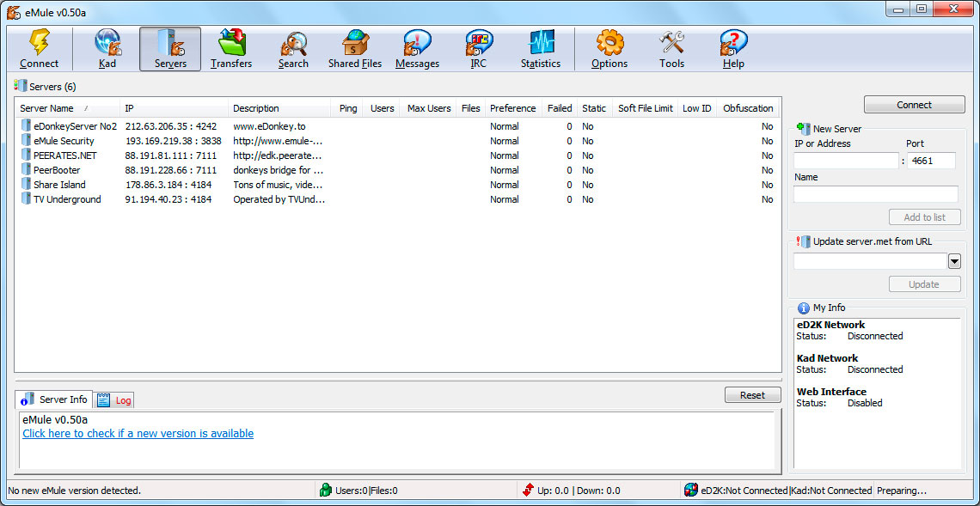Click the new version check link

click(138, 434)
